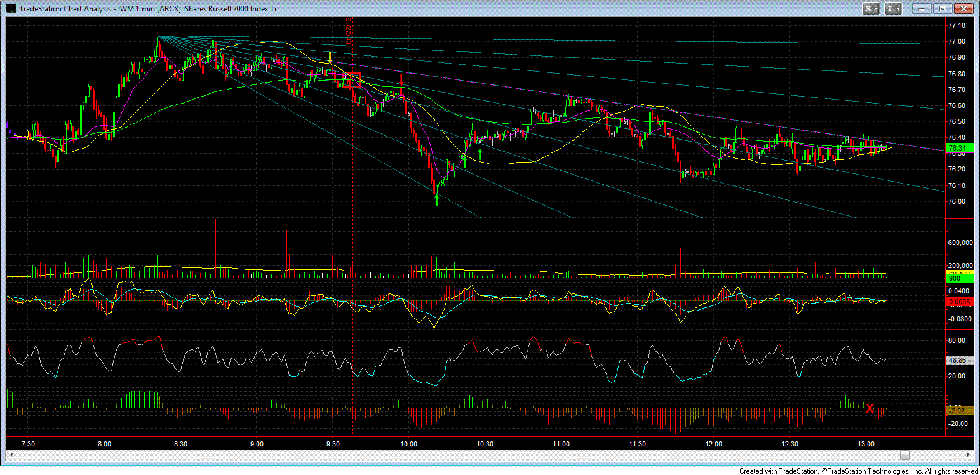Screen dimensions: 980x475
Task: Select the red X marker in bottom pane
Action: (870, 408)
